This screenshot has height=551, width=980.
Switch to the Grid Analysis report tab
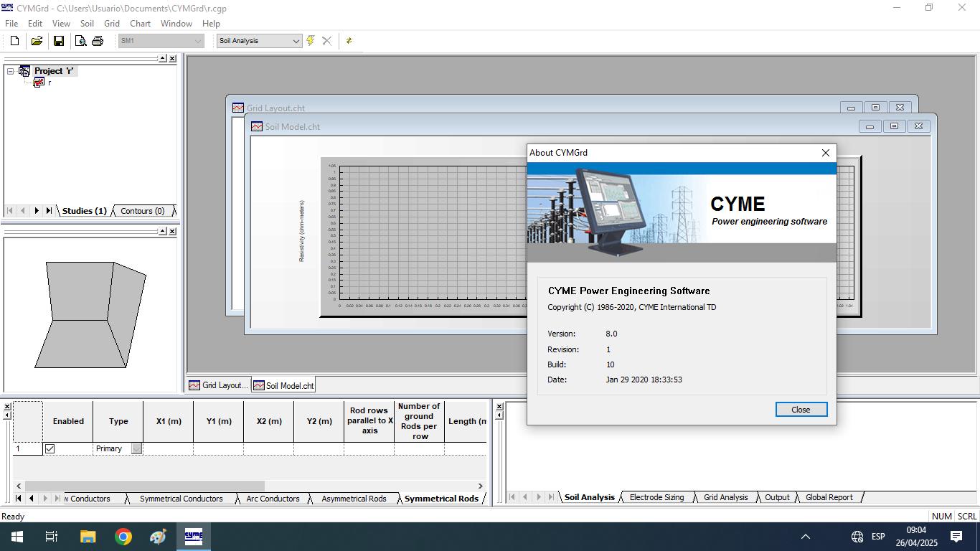click(x=725, y=497)
